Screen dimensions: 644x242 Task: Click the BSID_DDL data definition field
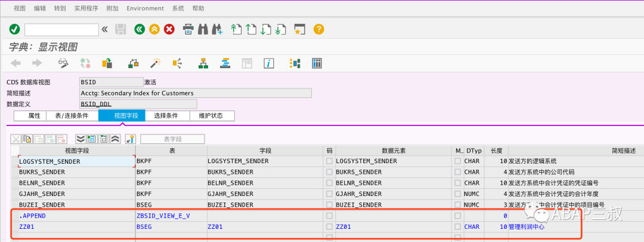point(138,104)
